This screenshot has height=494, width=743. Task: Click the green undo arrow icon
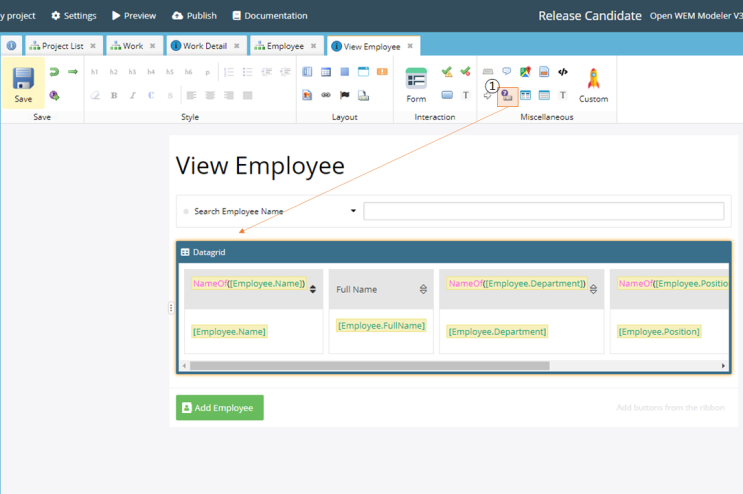tap(54, 72)
